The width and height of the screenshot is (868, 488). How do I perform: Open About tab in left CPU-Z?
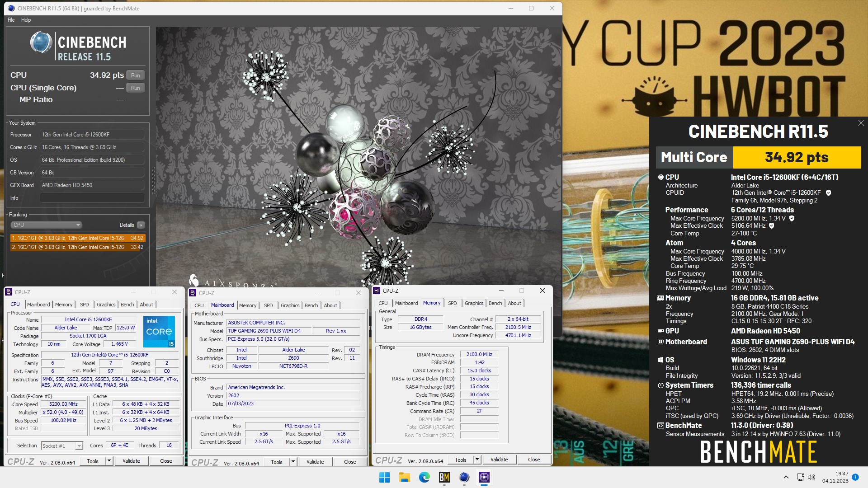[146, 305]
